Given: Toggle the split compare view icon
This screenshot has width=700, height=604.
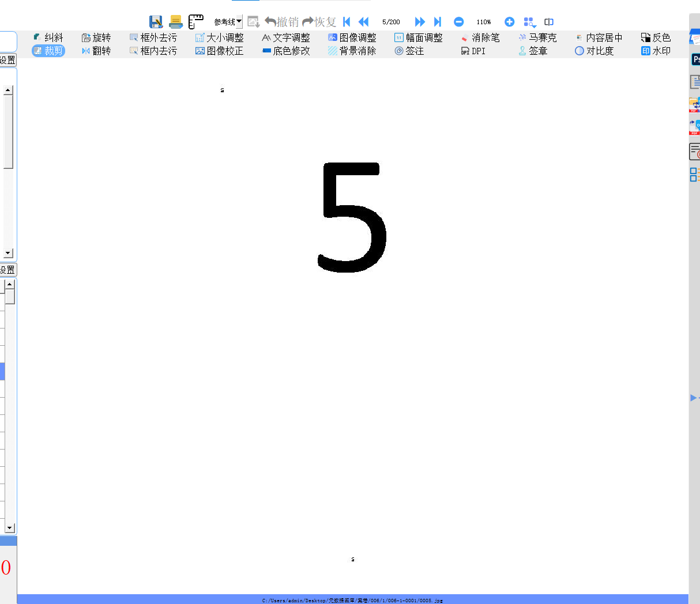Looking at the screenshot, I should (549, 22).
